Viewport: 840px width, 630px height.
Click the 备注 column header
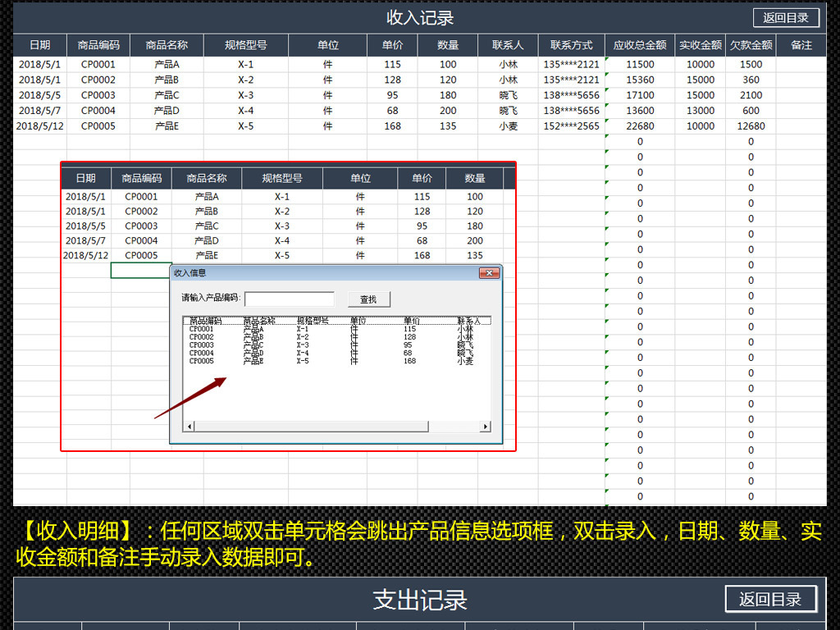[801, 45]
